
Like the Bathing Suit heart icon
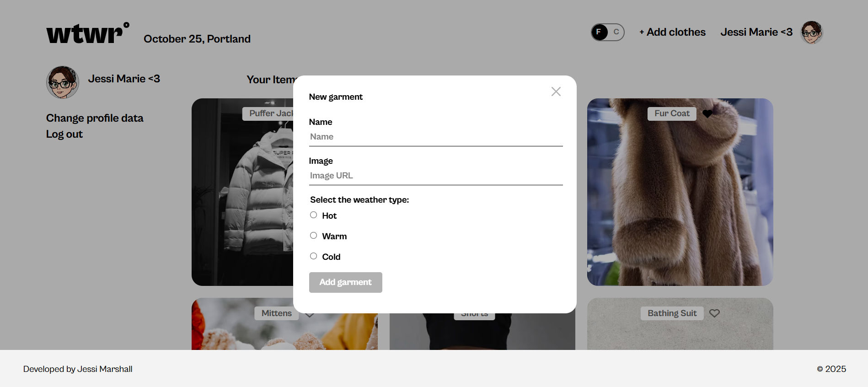pos(714,313)
